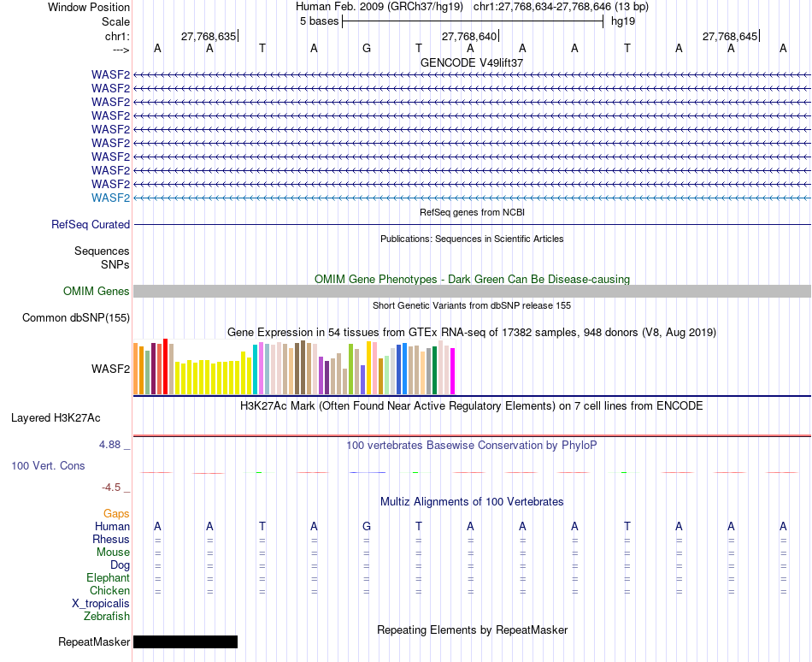Click the Window Position label

89,7
